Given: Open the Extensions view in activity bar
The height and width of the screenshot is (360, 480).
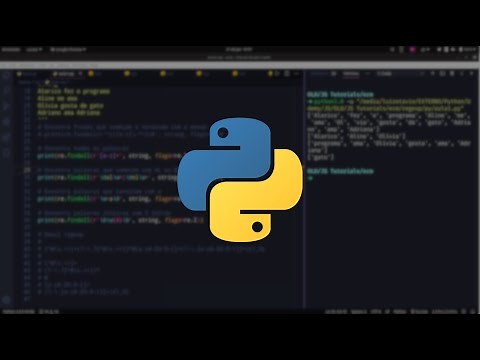Looking at the screenshot, I should coord(6,137).
